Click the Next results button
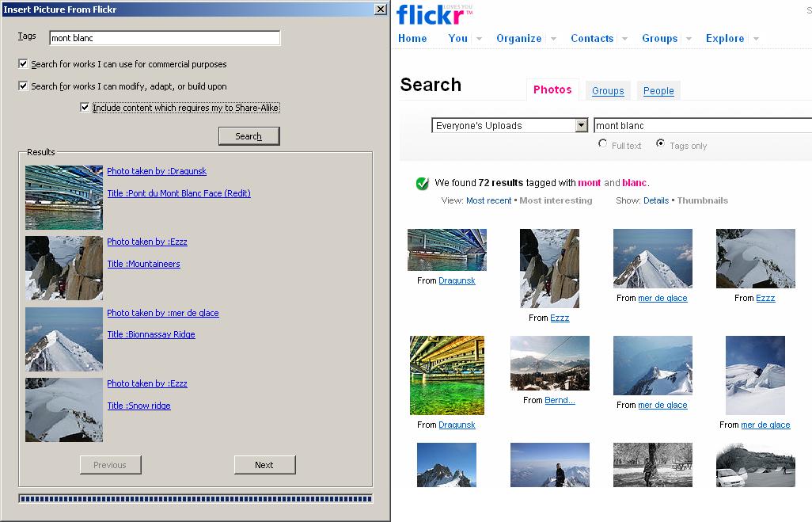812x522 pixels. click(x=264, y=465)
